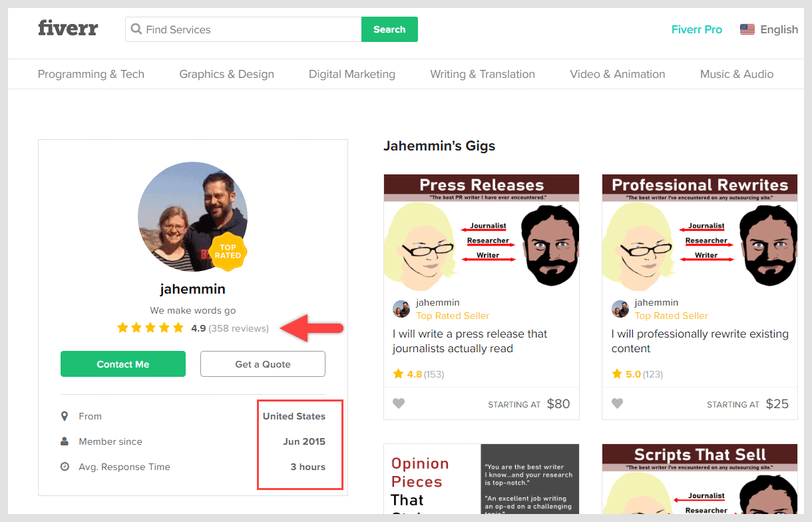
Task: Click the Get a Quote button
Action: [263, 364]
